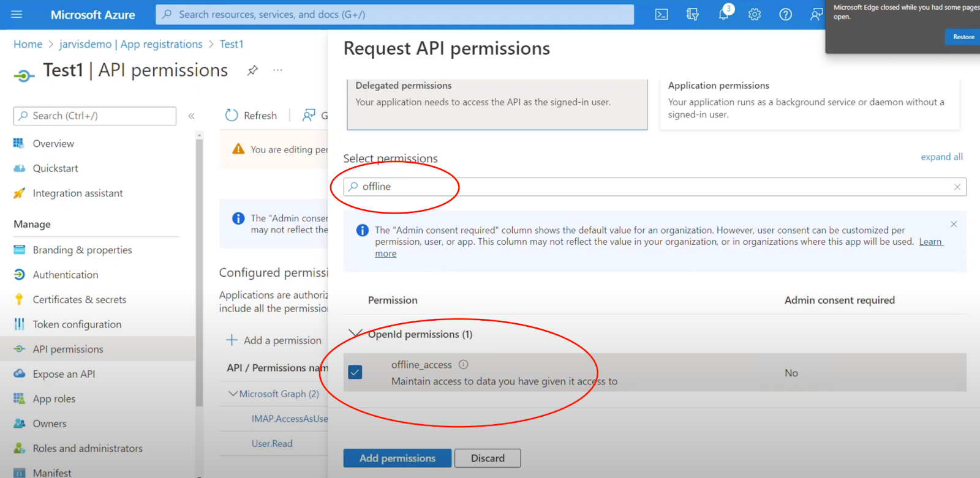The width and height of the screenshot is (980, 478).
Task: Click Add a permission
Action: 274,340
